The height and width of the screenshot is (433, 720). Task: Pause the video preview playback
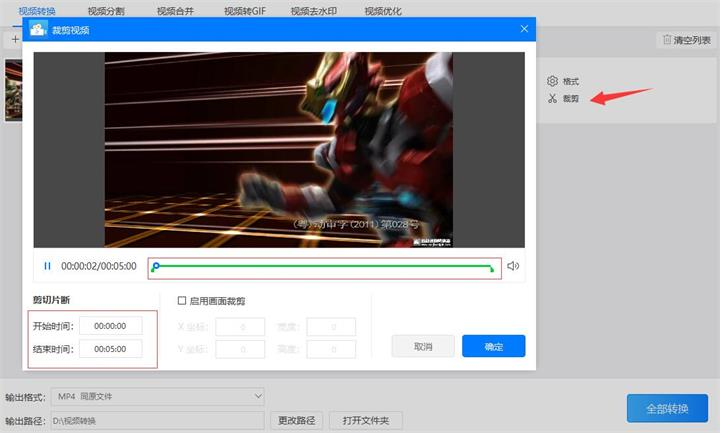pyautogui.click(x=47, y=266)
